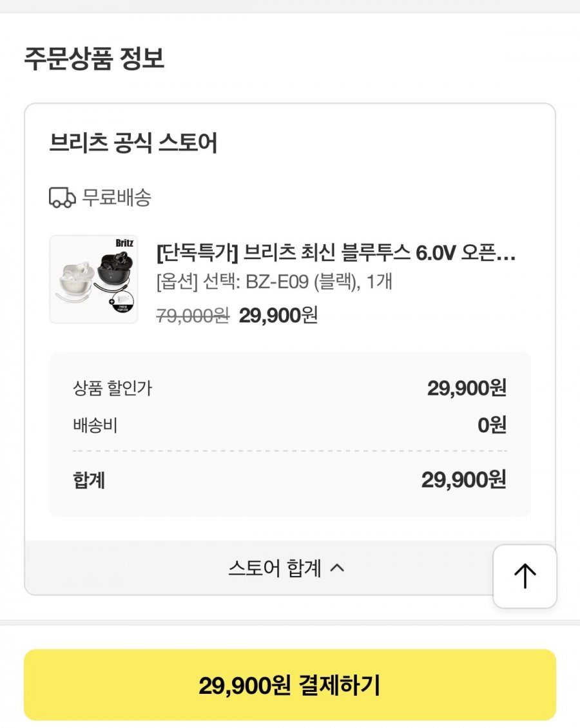
Task: Click the free shipping truck icon
Action: [63, 198]
